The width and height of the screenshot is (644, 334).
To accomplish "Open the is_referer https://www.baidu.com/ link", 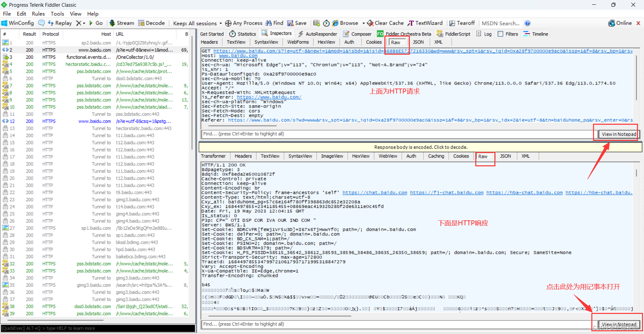I will (x=269, y=97).
